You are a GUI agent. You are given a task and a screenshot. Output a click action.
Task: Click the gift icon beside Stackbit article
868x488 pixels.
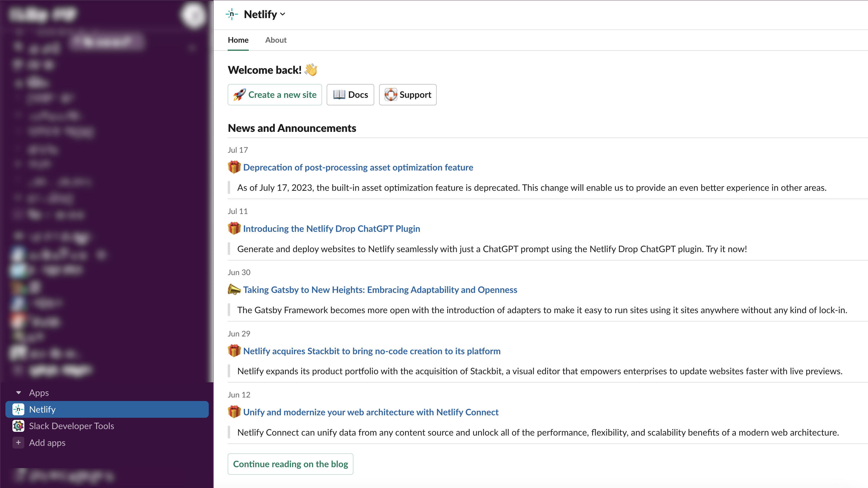point(234,350)
